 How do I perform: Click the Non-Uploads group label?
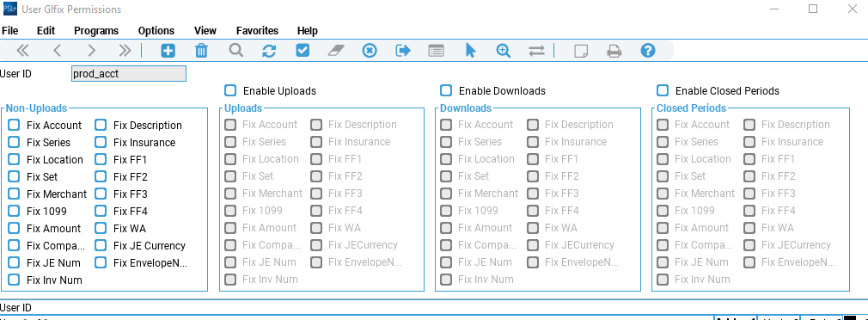pos(36,108)
